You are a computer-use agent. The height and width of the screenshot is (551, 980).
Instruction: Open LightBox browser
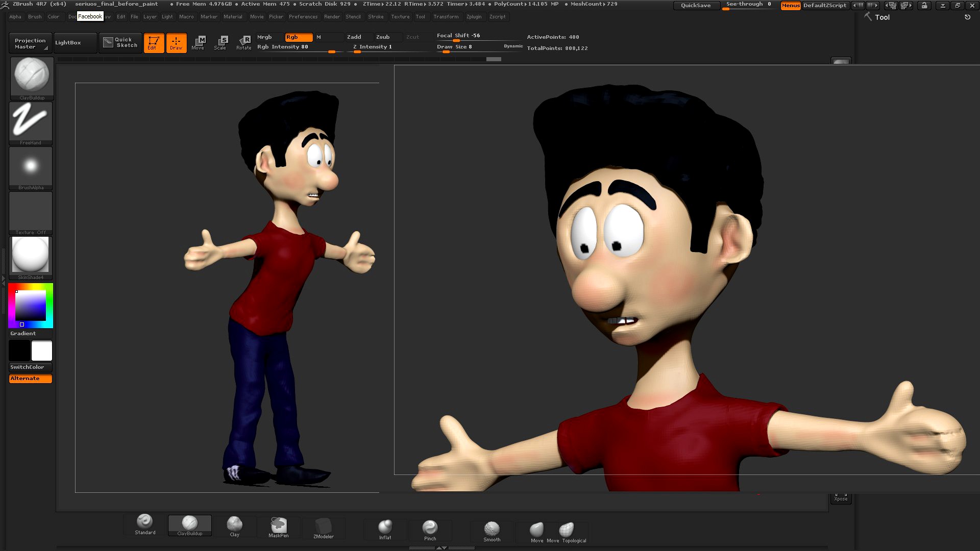click(75, 43)
